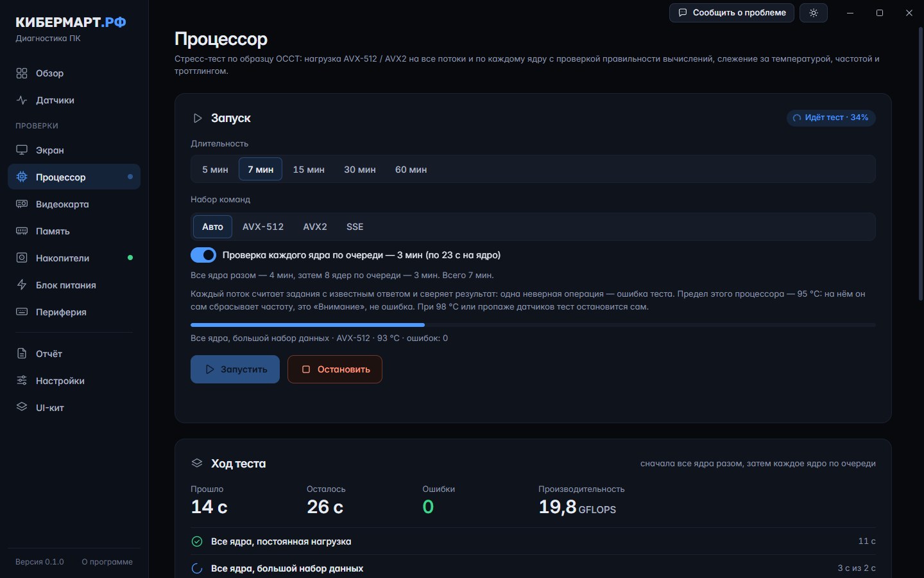Viewport: 924px width, 578px height.
Task: Open the Обзор overview icon
Action: tap(22, 73)
